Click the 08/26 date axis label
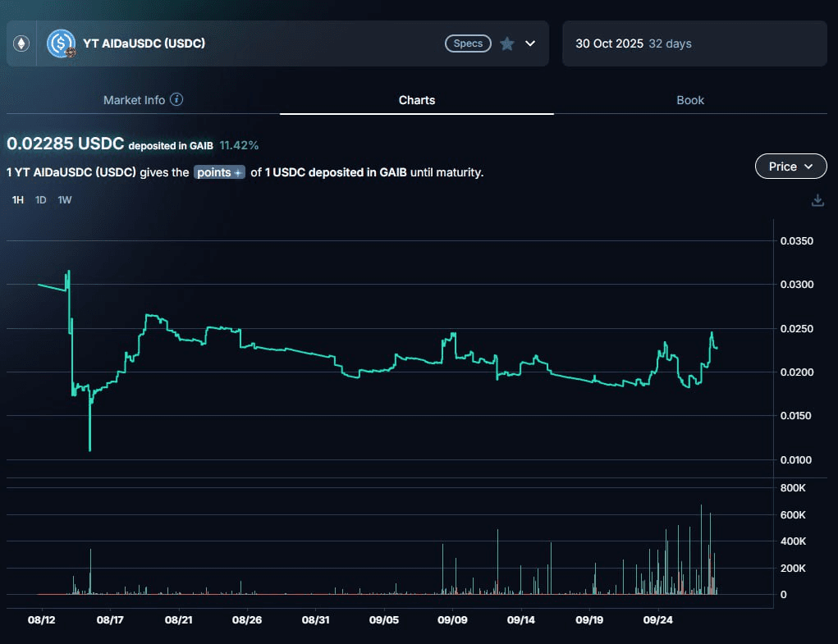838x644 pixels. 247,620
